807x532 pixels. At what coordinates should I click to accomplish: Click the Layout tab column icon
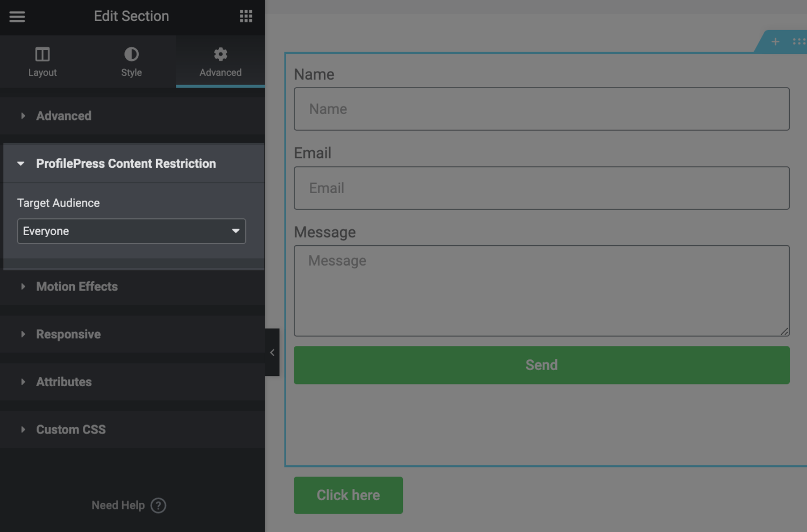pos(43,54)
